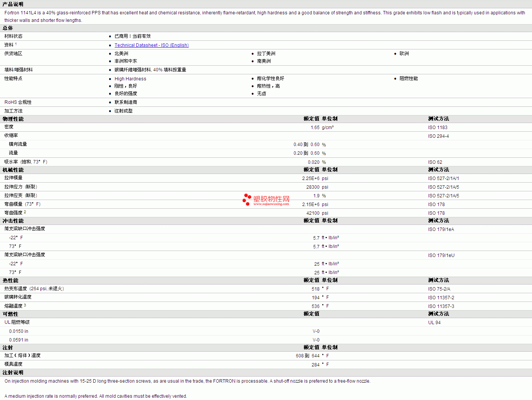Select the ISO 1183 test method

click(438, 128)
